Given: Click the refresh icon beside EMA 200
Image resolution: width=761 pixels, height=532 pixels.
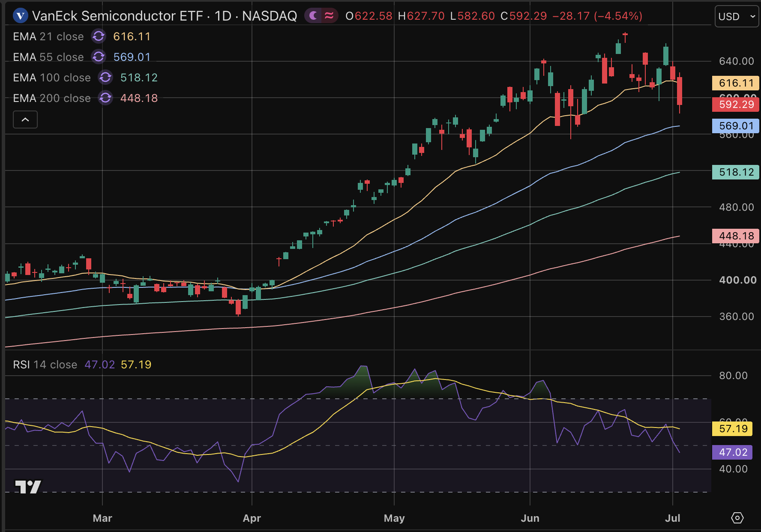Looking at the screenshot, I should (105, 98).
